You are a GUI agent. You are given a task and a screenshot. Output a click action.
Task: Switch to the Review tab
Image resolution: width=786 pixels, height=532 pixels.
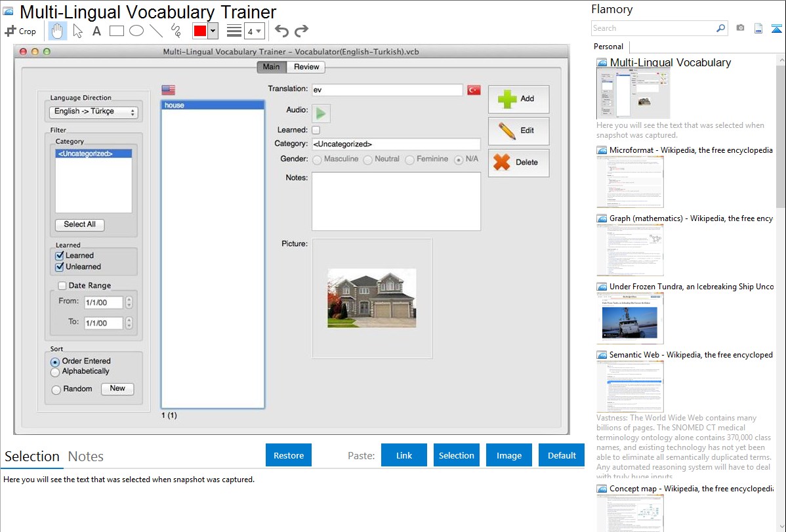coord(306,67)
